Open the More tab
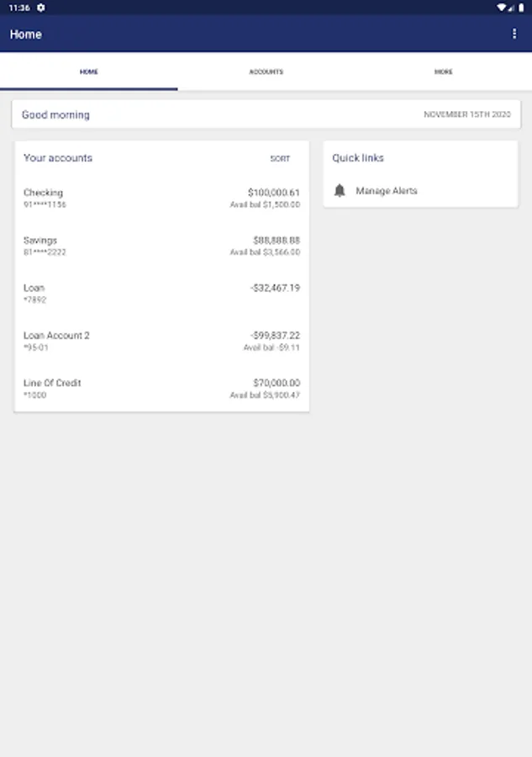Screen dimensions: 532x757 point(443,72)
